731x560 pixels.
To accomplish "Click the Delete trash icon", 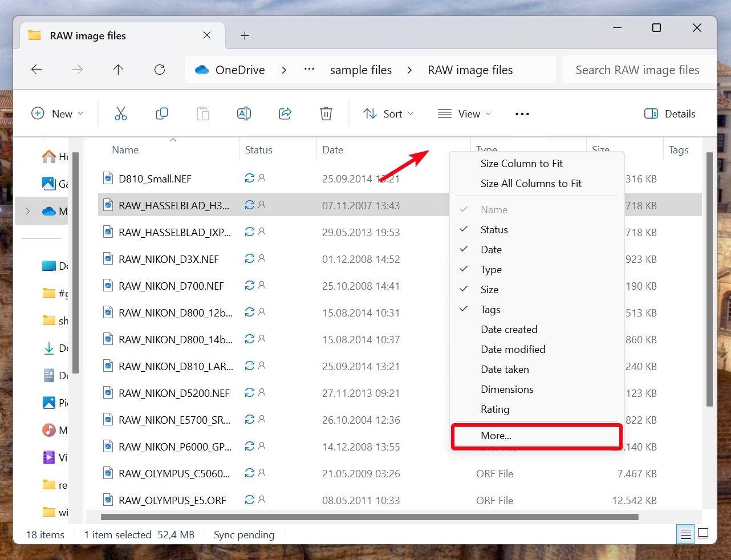I will pos(326,113).
